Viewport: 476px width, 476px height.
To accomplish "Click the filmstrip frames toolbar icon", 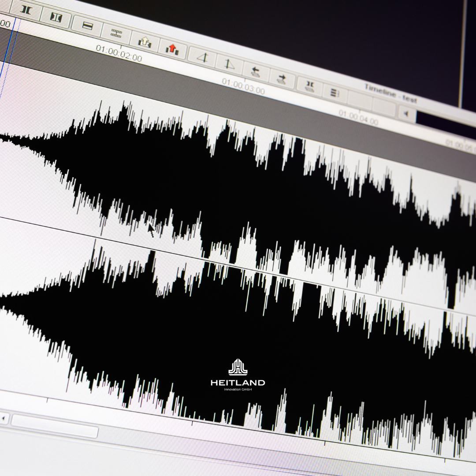I will click(116, 33).
